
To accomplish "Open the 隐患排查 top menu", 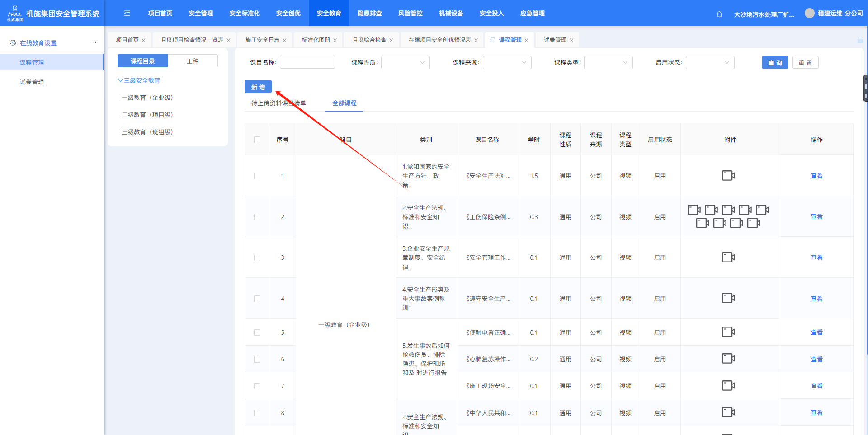I will pos(369,13).
